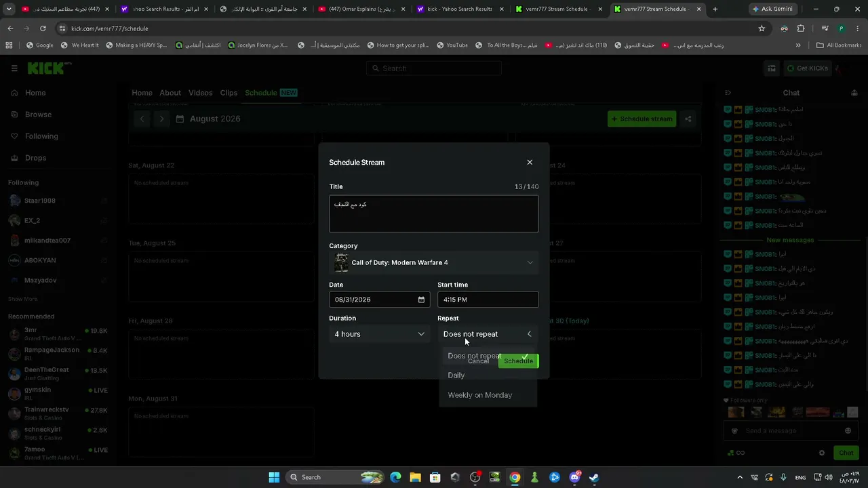Go to the previous month in the schedule
This screenshot has height=488, width=868.
[142, 119]
